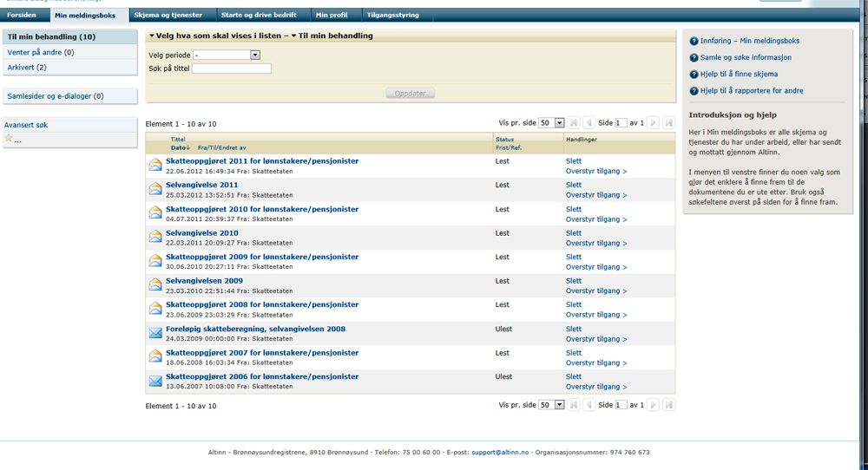The height and width of the screenshot is (470, 868).
Task: Open the Velg periode dropdown
Action: tap(255, 55)
